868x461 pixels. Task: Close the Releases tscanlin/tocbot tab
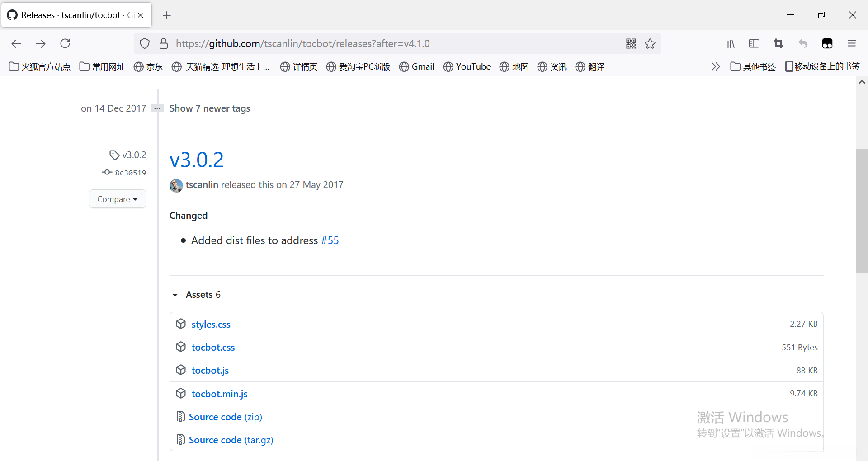click(141, 15)
